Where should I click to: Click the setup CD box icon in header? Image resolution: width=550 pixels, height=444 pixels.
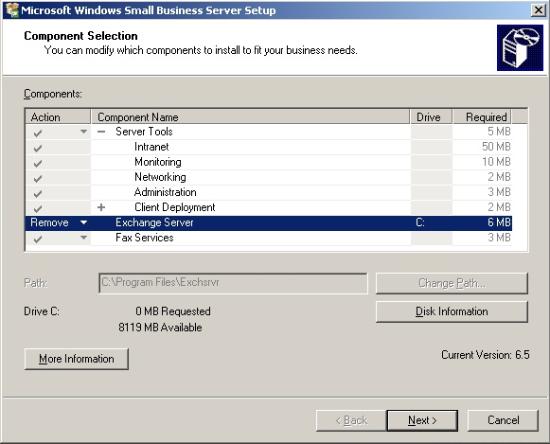tap(520, 48)
